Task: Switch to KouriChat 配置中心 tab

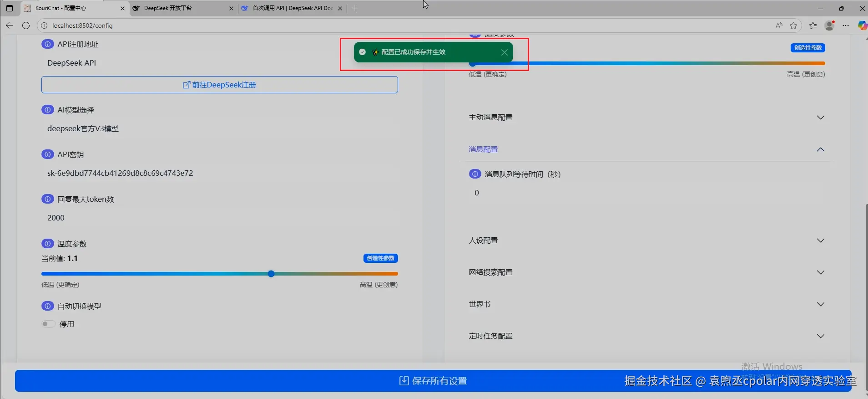Action: pyautogui.click(x=75, y=8)
